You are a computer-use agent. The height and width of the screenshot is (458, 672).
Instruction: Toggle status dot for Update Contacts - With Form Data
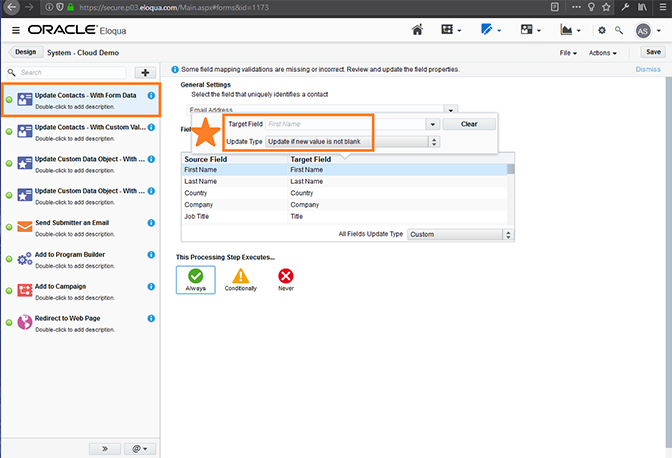[x=9, y=99]
